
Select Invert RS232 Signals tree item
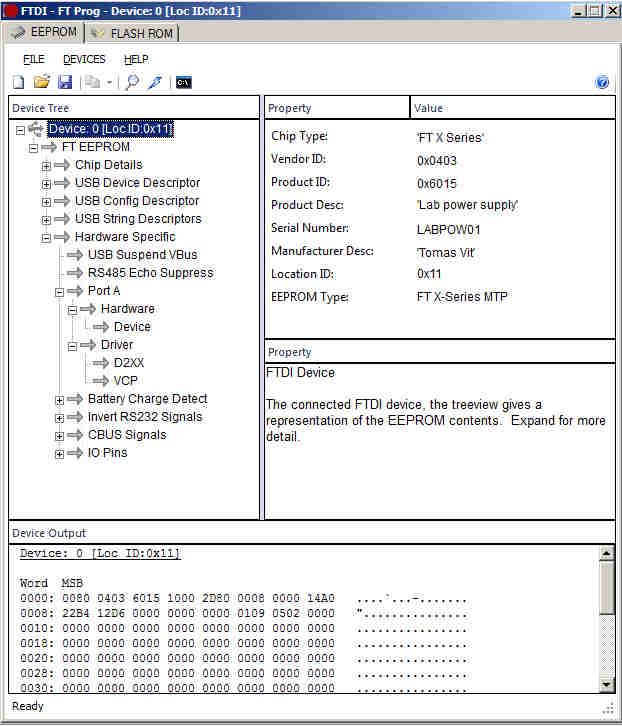(145, 417)
